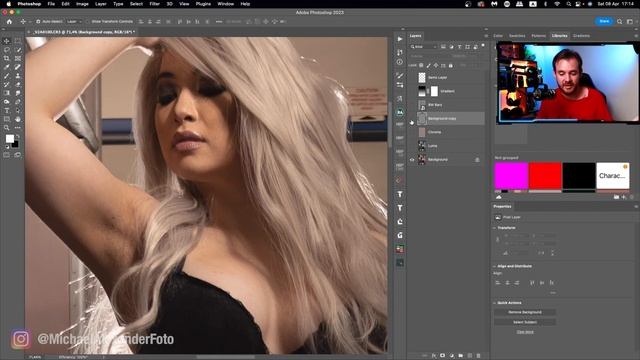Open the layer filter Kind dropdown
The image size is (640, 360).
click(424, 47)
